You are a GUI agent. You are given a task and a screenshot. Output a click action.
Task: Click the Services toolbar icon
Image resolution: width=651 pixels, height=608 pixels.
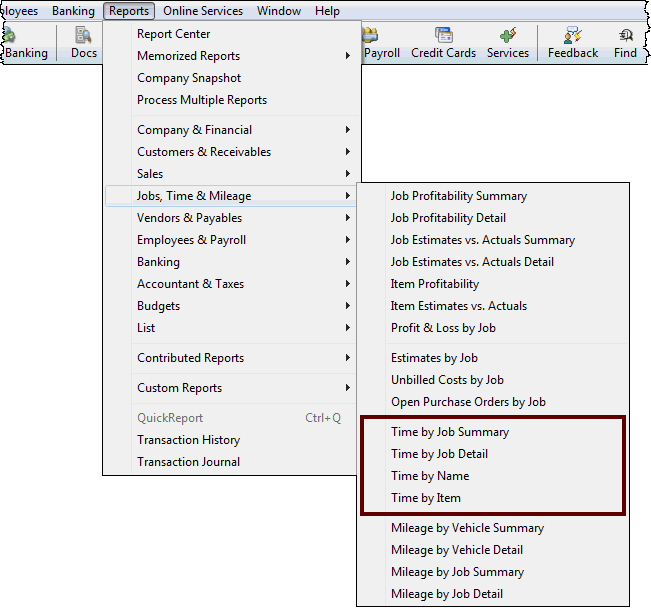[508, 42]
